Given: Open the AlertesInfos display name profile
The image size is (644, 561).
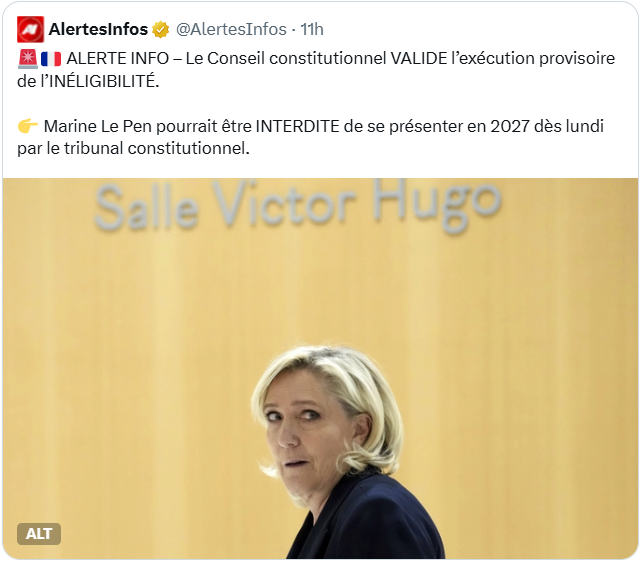Looking at the screenshot, I should point(98,30).
